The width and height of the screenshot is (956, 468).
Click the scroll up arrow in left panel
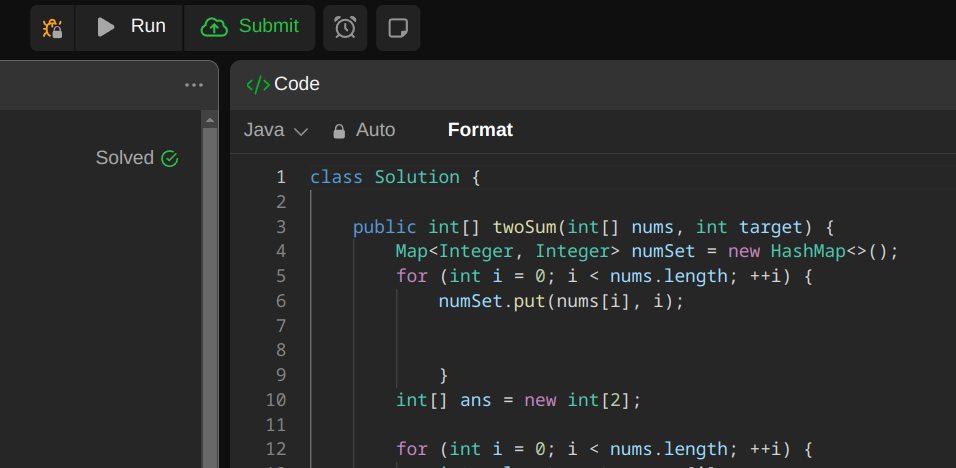pos(210,120)
